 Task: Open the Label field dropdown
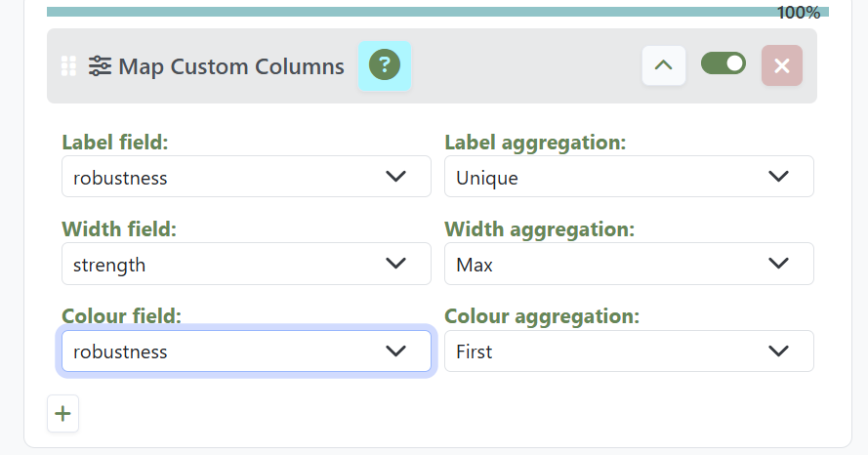tap(246, 177)
